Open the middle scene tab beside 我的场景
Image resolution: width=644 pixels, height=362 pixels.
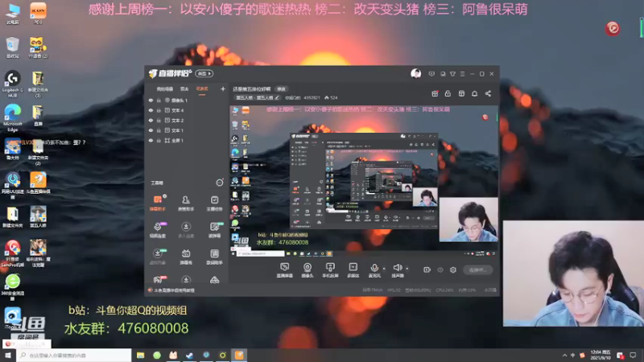[184, 88]
